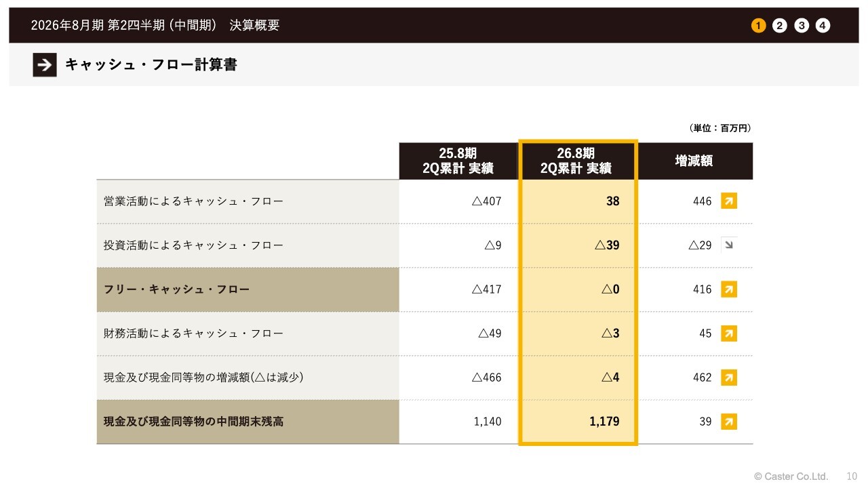Click the gray down arrow for 投資活動 row
The width and height of the screenshot is (868, 488).
click(x=728, y=245)
